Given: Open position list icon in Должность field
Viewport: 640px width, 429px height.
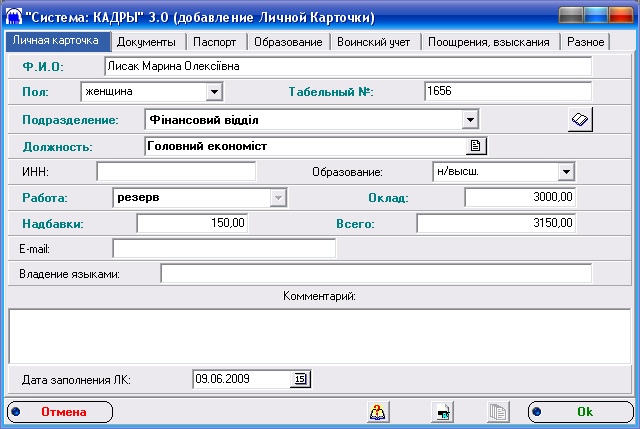Looking at the screenshot, I should (x=476, y=146).
